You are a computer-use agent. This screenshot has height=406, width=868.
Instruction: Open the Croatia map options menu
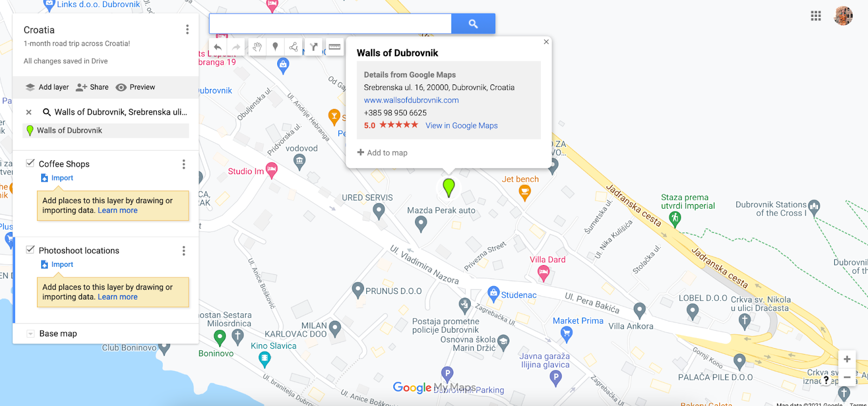[x=187, y=29]
